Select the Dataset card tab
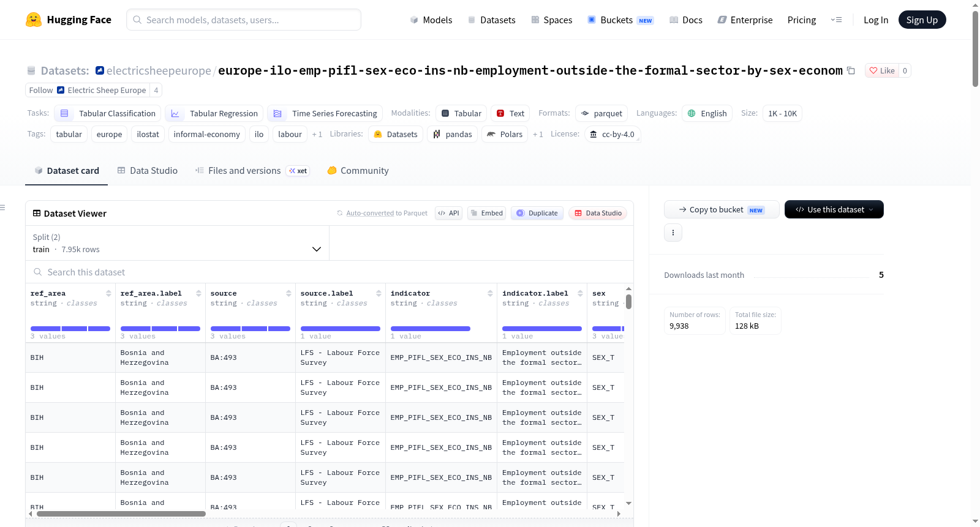980x527 pixels. pyautogui.click(x=67, y=171)
